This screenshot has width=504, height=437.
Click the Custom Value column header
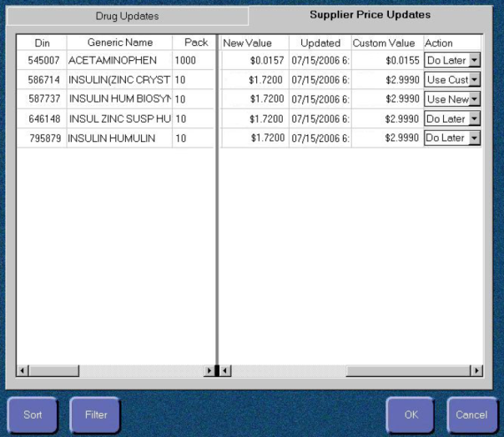[x=383, y=43]
